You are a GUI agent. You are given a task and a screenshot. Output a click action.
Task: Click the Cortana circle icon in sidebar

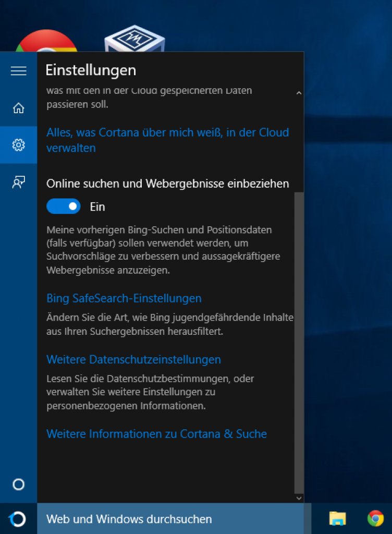tap(18, 484)
